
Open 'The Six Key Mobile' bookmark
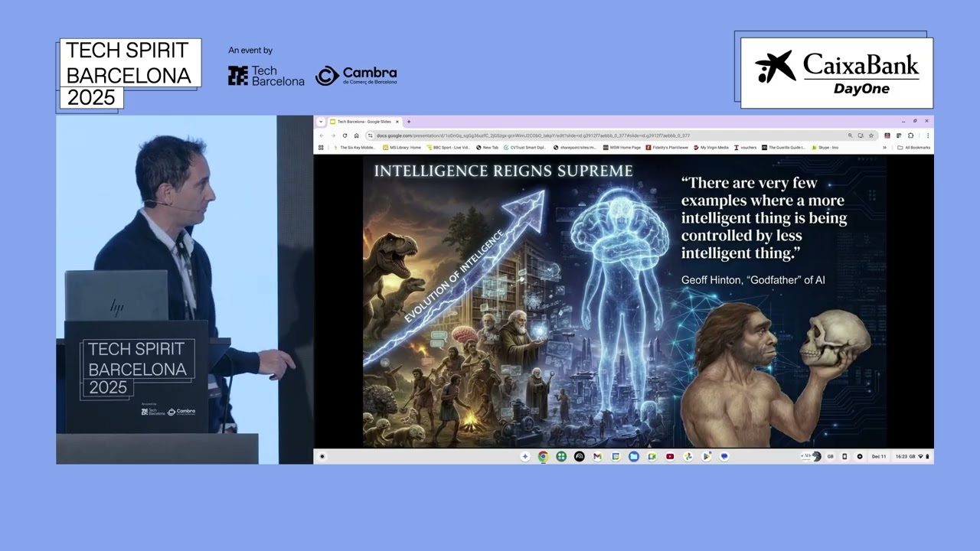tap(354, 147)
